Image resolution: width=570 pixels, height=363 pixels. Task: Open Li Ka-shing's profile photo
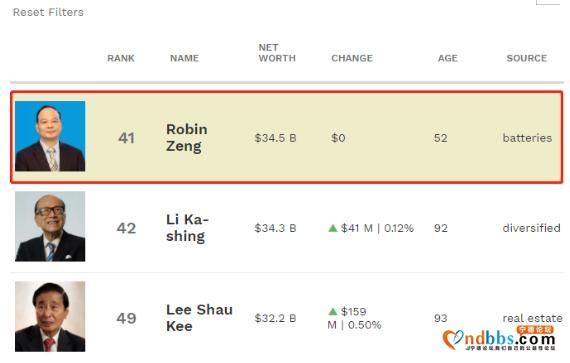[50, 226]
